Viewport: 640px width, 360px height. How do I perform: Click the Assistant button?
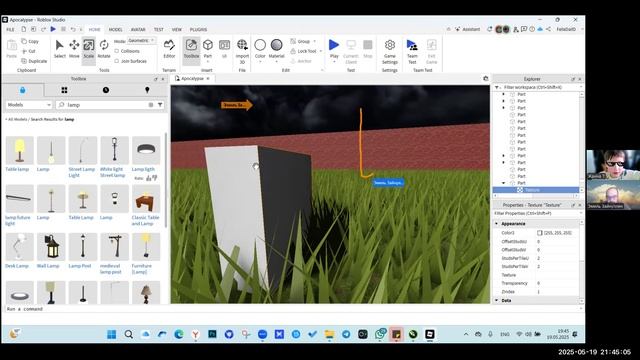[x=467, y=29]
